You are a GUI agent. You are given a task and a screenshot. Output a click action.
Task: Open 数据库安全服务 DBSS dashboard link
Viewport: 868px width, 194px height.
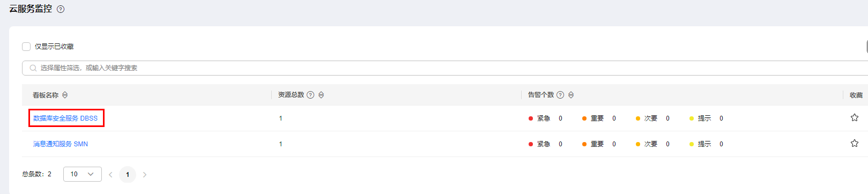[x=65, y=118]
